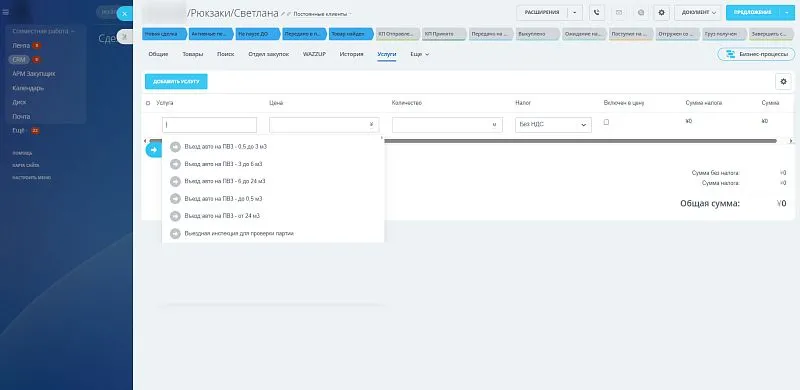
Task: Click the right arrow of the table scrollbar
Action: [x=791, y=140]
